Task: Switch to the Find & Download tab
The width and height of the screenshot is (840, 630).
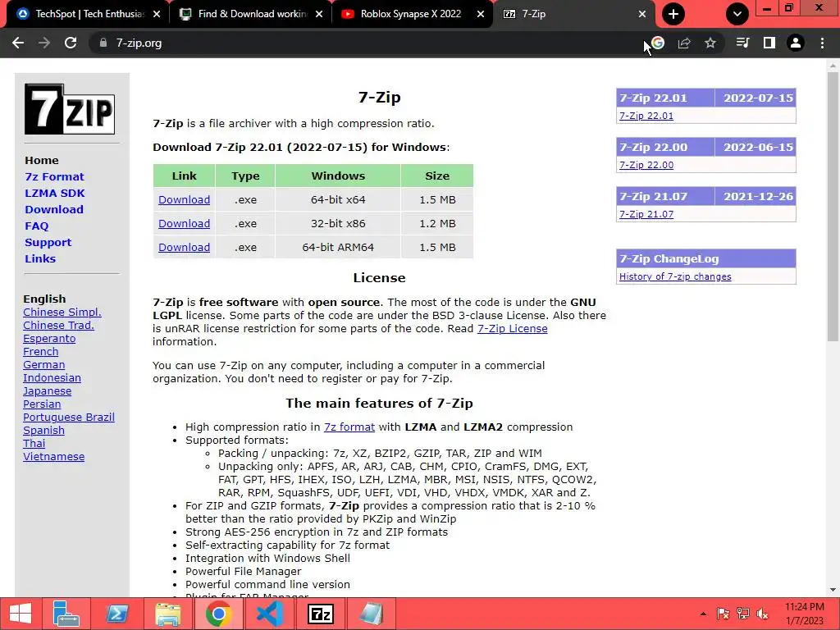Action: tap(252, 14)
